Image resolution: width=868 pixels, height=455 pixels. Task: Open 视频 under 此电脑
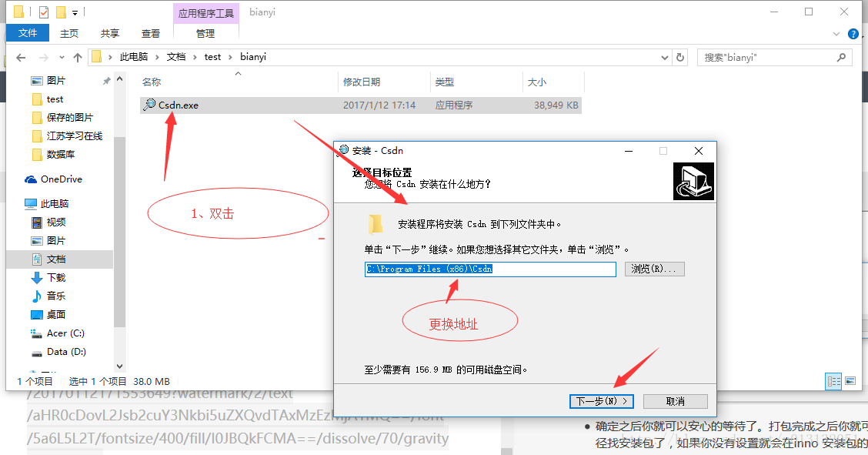pyautogui.click(x=56, y=222)
